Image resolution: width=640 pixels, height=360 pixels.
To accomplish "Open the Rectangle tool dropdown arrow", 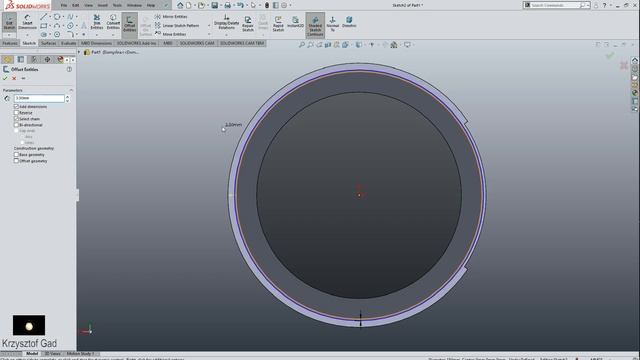I will pos(50,26).
